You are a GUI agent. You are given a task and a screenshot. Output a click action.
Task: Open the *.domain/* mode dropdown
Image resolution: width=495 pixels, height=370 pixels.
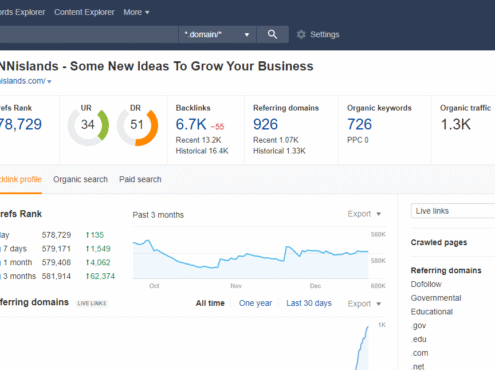point(217,34)
